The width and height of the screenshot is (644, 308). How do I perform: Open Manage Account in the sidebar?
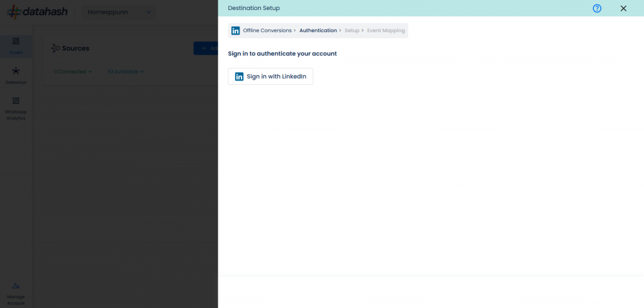coord(16,294)
